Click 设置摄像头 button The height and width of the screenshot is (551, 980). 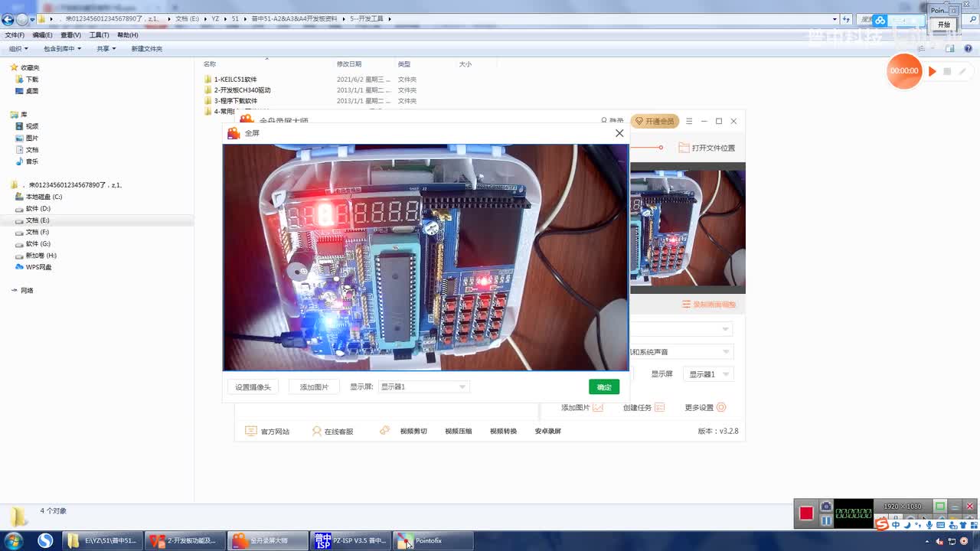pos(253,387)
